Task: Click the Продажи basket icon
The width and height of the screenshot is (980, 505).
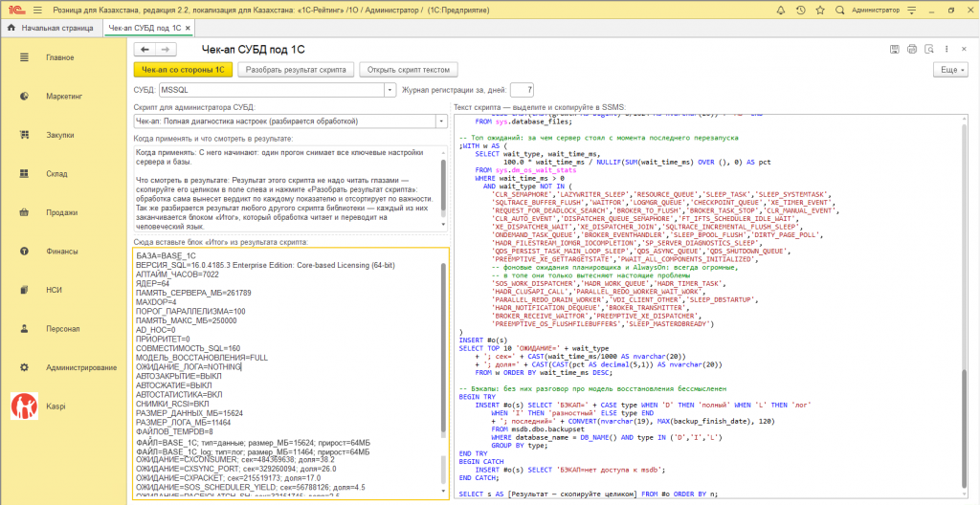Action: [24, 212]
